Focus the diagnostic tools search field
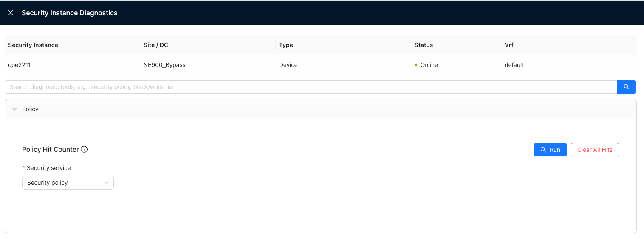Screen dimensions: 644x251 tap(311, 87)
